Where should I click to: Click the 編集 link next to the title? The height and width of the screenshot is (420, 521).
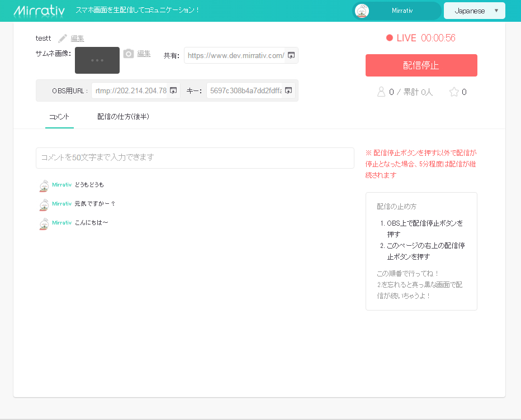pos(77,39)
